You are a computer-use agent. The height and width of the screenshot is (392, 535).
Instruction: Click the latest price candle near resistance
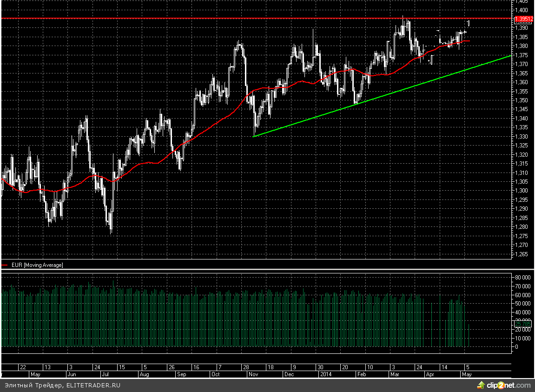[x=469, y=23]
